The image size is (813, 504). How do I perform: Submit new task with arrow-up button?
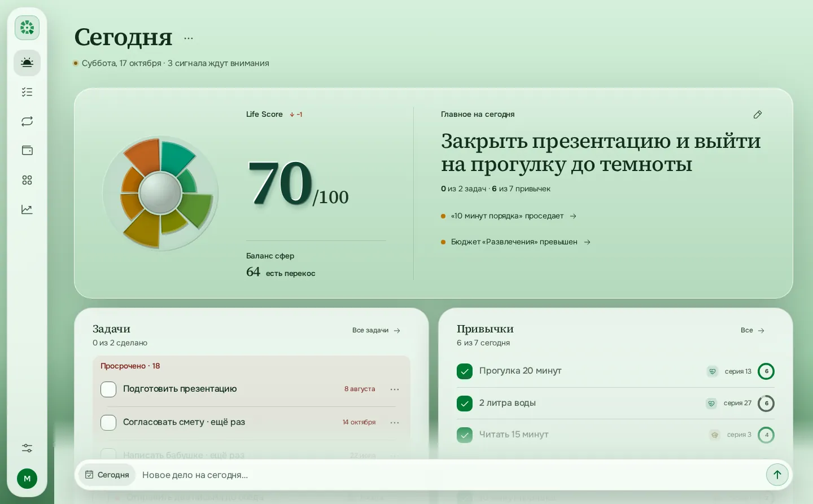tap(777, 475)
